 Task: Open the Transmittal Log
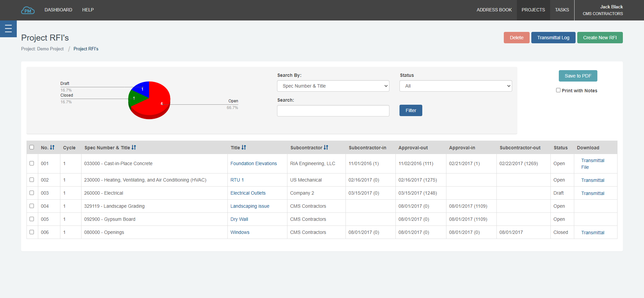pyautogui.click(x=553, y=38)
